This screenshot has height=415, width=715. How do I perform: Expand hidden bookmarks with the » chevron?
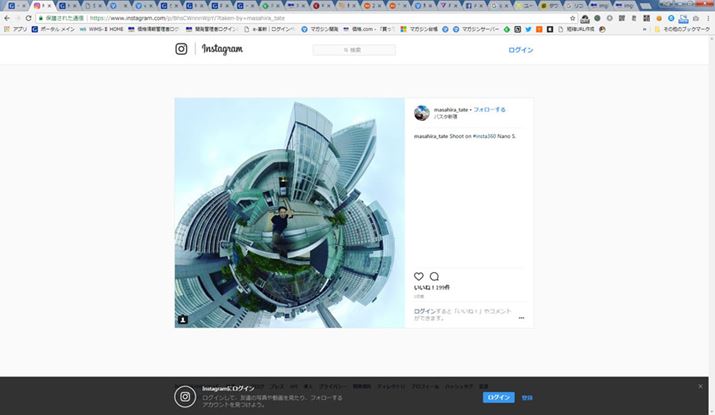[x=644, y=29]
